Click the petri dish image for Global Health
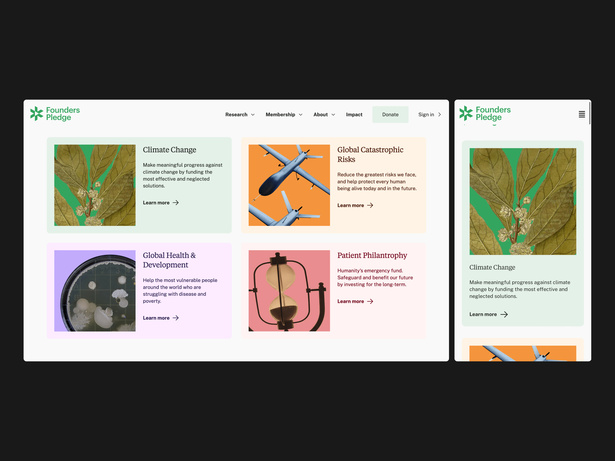Image resolution: width=615 pixels, height=461 pixels. (94, 291)
